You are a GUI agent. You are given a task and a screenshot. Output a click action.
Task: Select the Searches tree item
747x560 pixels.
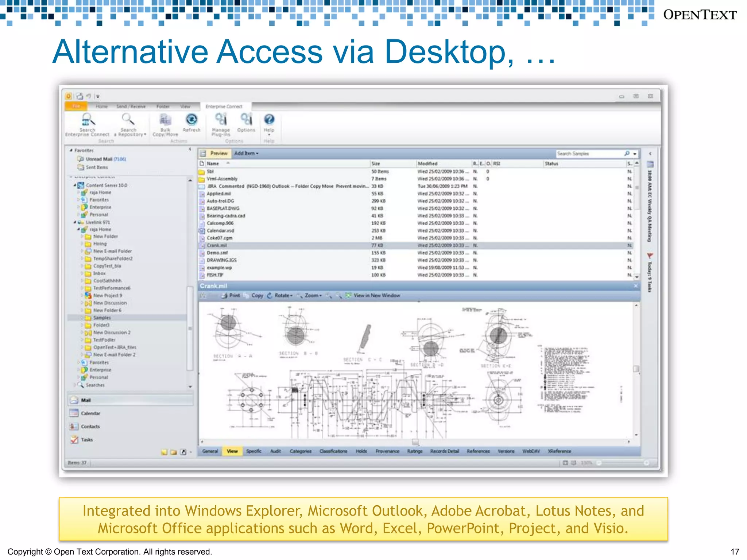91,385
